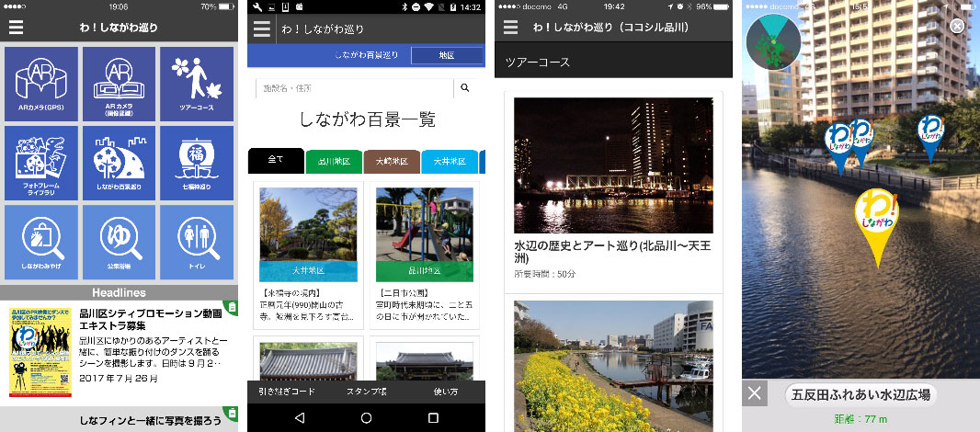Open 引き継ぎコード in the bottom bar
Image resolution: width=980 pixels, height=432 pixels.
pyautogui.click(x=287, y=392)
